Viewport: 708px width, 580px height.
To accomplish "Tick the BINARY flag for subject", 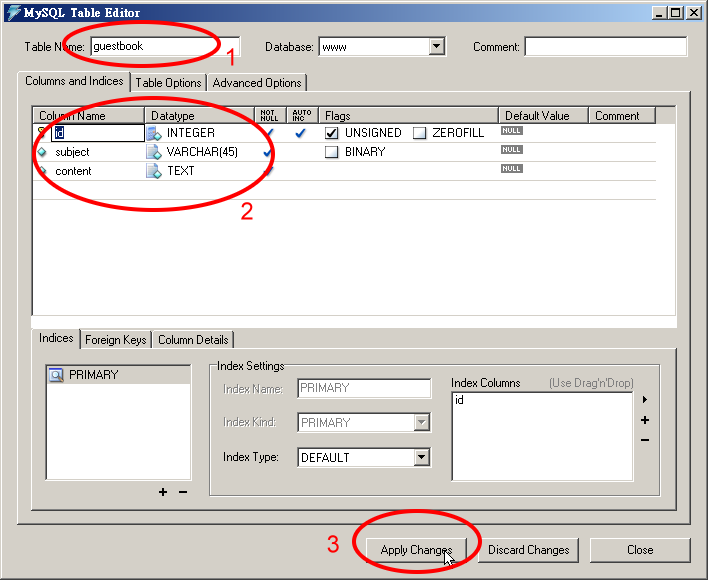I will point(332,152).
